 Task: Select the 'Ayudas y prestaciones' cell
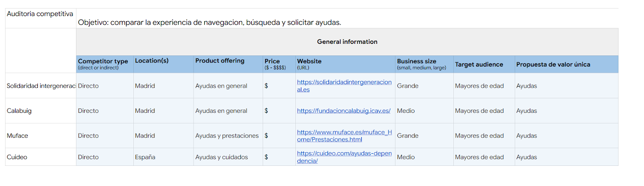pyautogui.click(x=228, y=136)
